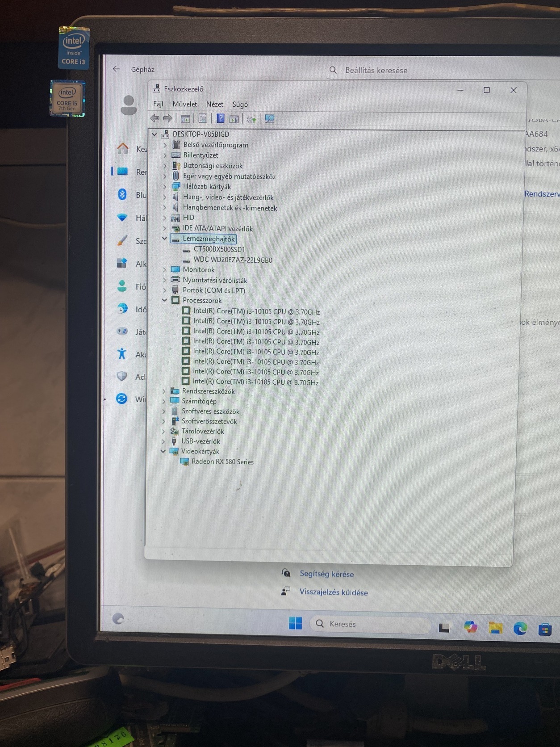Click the Lemezmeghajtók disk drive icon
Viewport: 560px width, 747px height.
(176, 239)
